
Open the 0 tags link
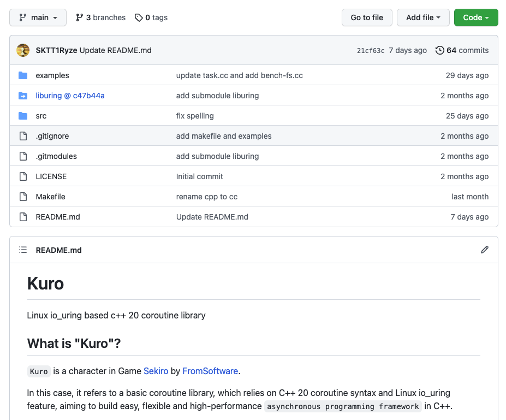point(151,17)
